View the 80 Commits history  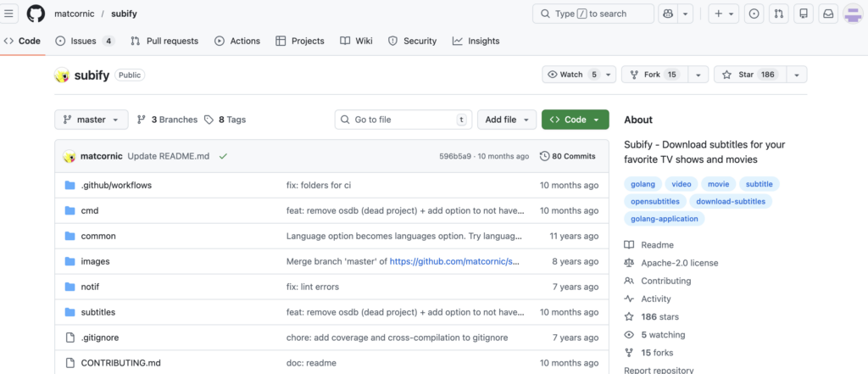pyautogui.click(x=567, y=156)
